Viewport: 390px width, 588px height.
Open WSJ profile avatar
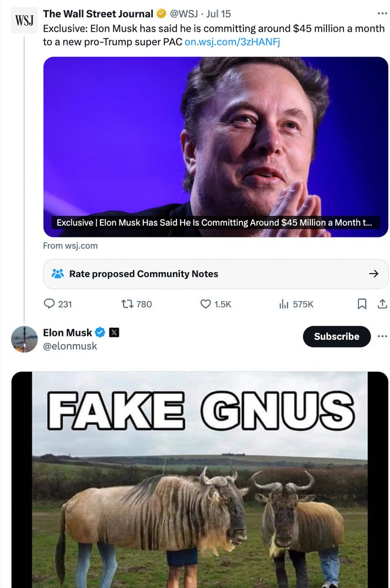click(24, 21)
